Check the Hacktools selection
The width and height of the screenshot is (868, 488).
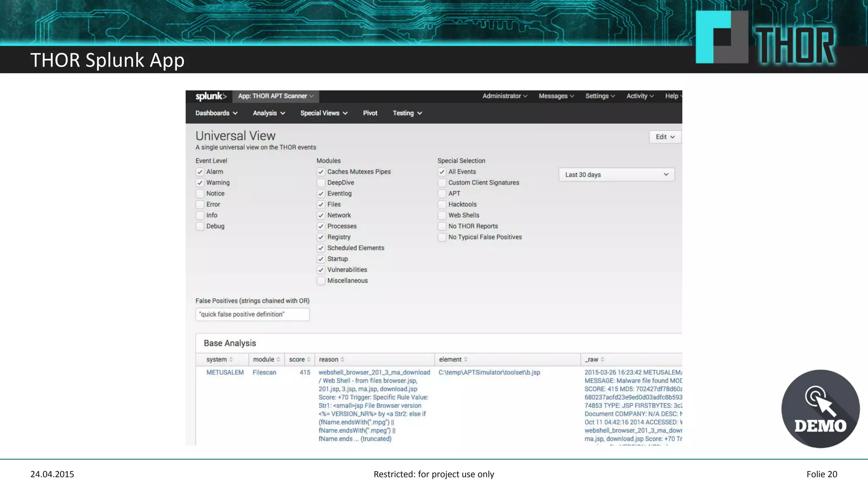(442, 205)
